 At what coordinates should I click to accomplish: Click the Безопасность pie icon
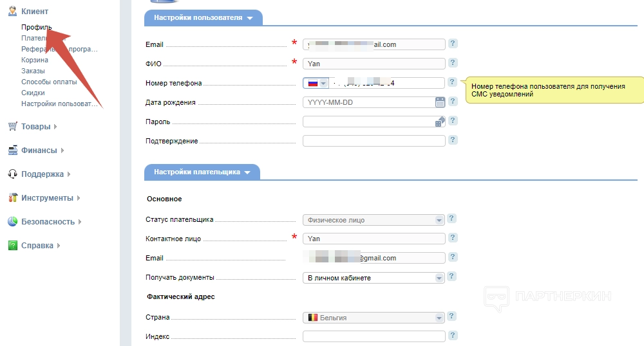click(x=13, y=221)
